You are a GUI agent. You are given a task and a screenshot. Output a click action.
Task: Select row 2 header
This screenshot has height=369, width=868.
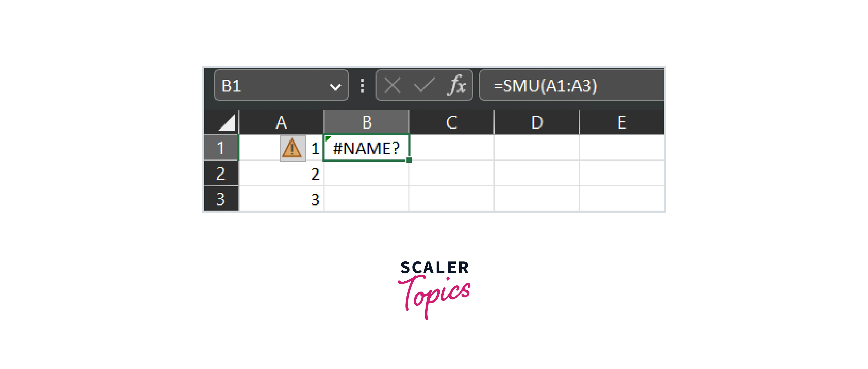(221, 173)
